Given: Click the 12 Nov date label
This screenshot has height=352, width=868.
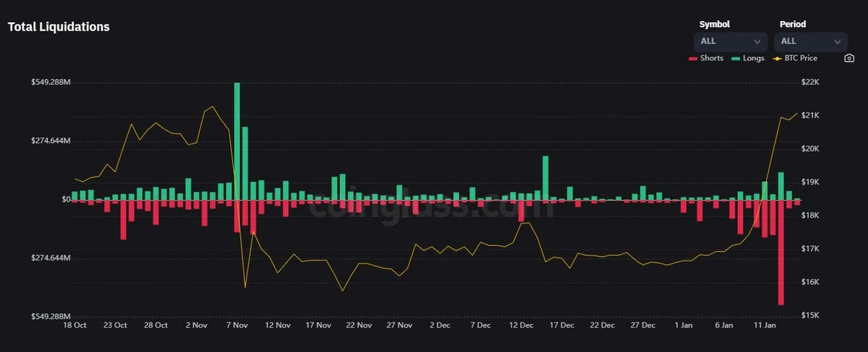Looking at the screenshot, I should point(278,325).
